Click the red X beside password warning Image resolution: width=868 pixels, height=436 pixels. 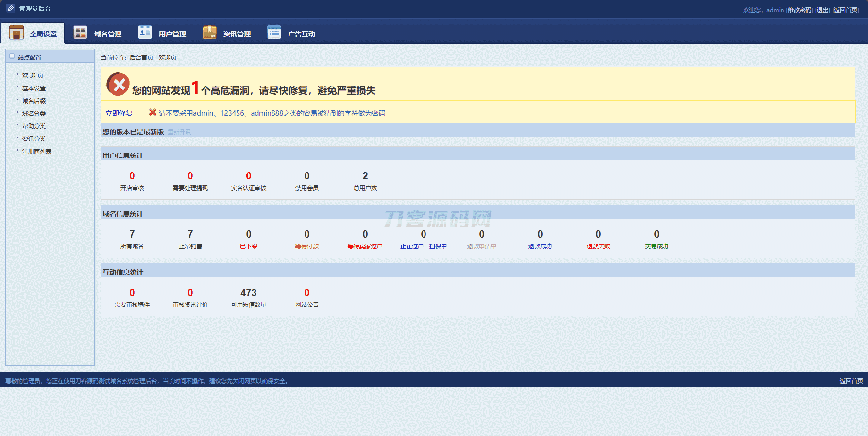click(153, 112)
